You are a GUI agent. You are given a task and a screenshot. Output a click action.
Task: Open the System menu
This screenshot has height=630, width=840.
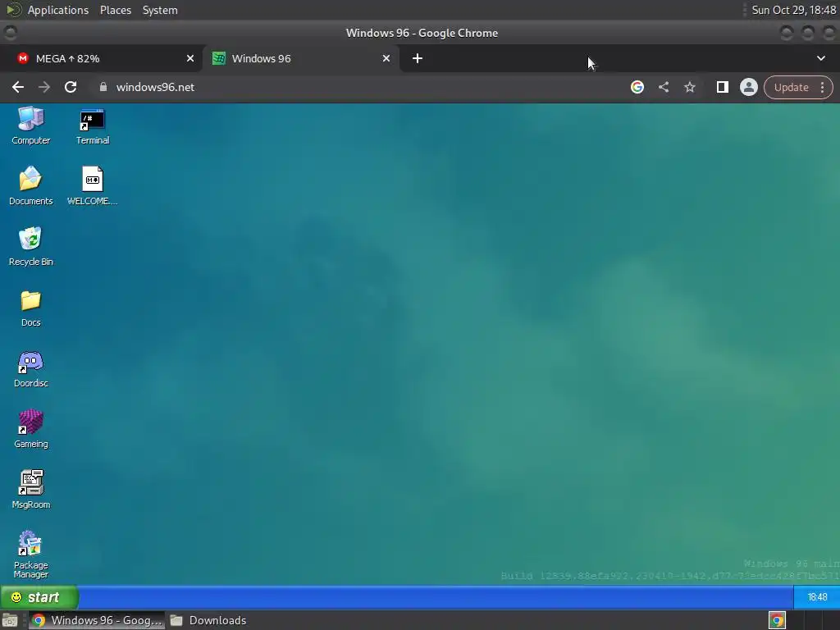click(x=160, y=10)
